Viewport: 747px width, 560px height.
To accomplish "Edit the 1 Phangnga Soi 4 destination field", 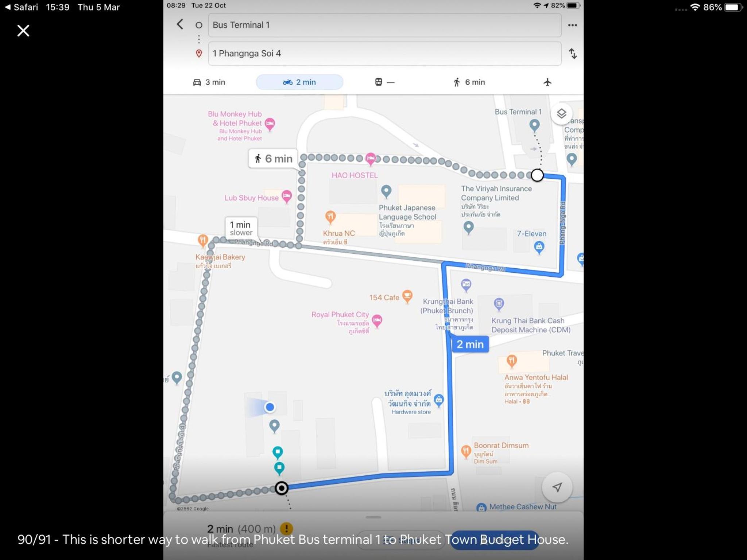I will tap(384, 54).
